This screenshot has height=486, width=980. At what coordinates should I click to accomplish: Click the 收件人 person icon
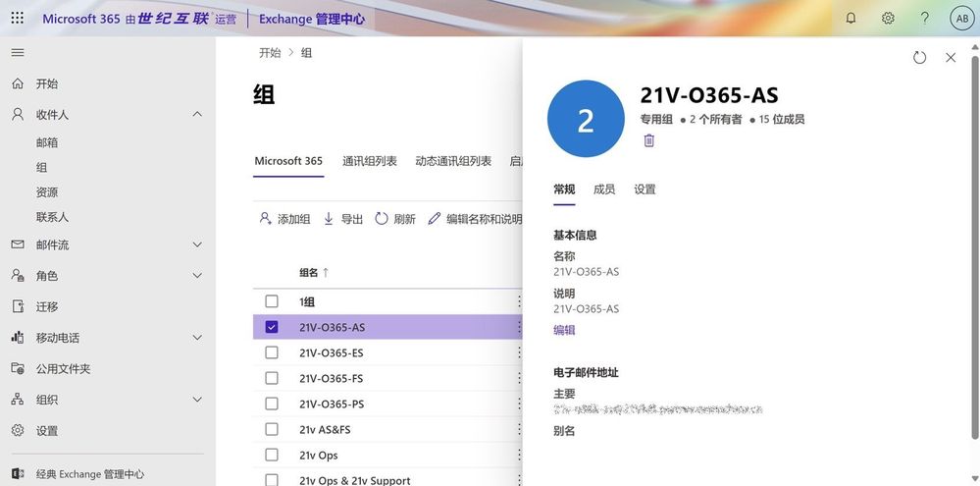[18, 115]
